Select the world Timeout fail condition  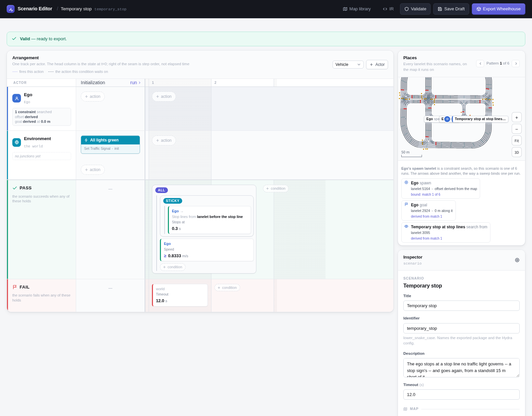(180, 295)
